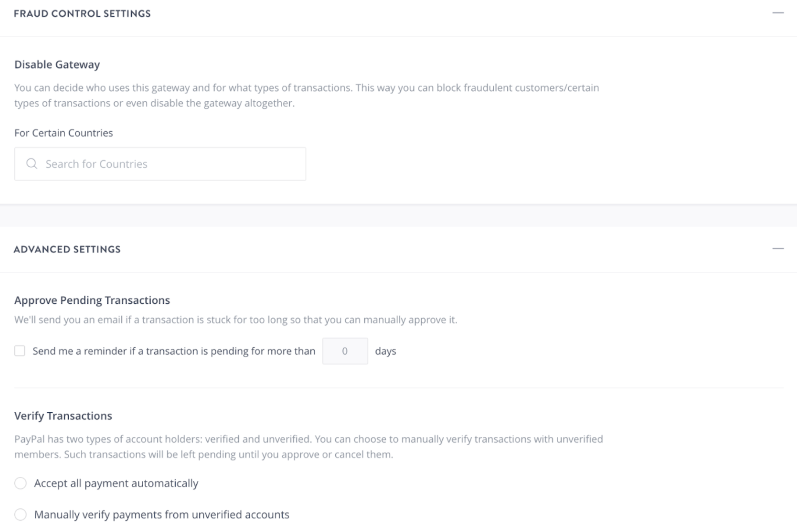Click the Disable Gateway description paragraph
Screen dimensions: 797x532
pos(307,95)
